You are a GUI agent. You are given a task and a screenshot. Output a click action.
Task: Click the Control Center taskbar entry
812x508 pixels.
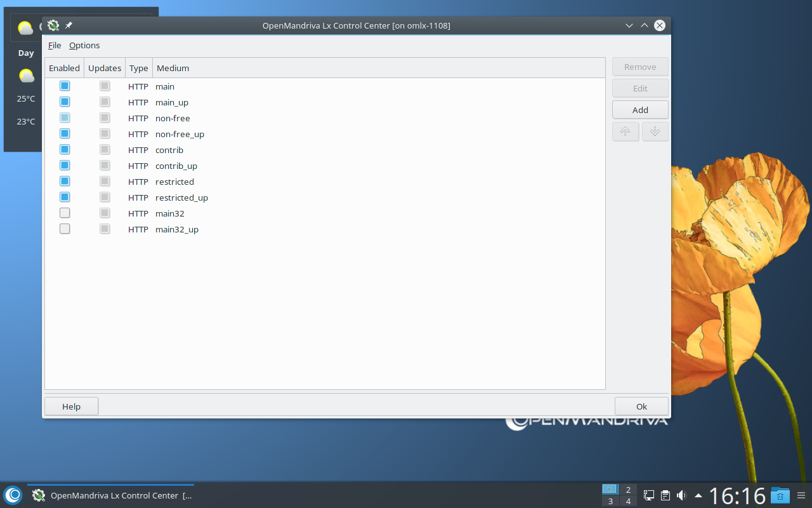pos(111,495)
